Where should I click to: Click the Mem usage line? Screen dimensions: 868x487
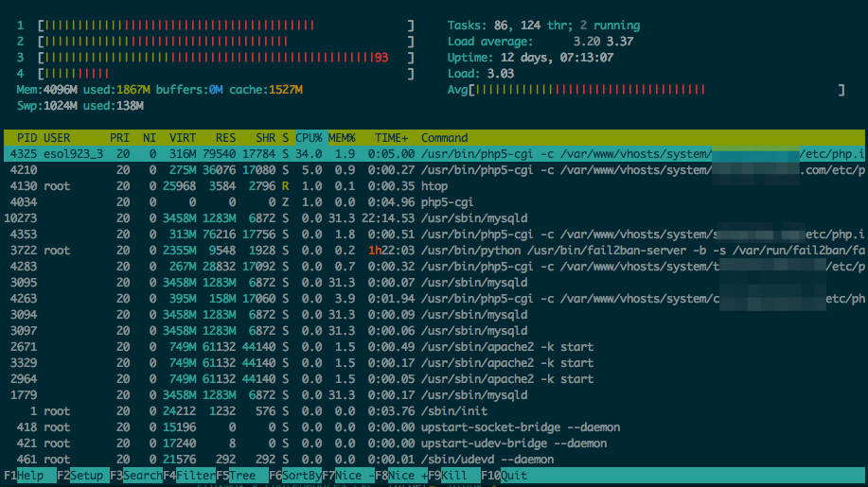click(x=159, y=90)
